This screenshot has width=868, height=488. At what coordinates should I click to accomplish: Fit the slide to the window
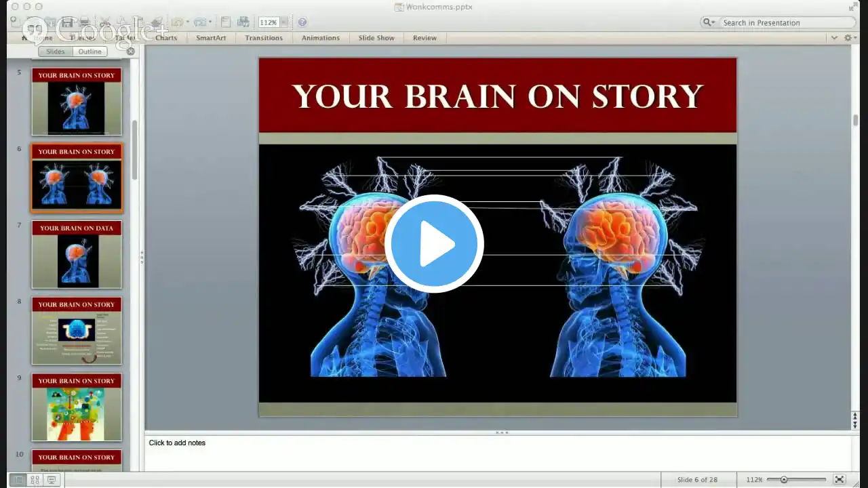click(840, 480)
